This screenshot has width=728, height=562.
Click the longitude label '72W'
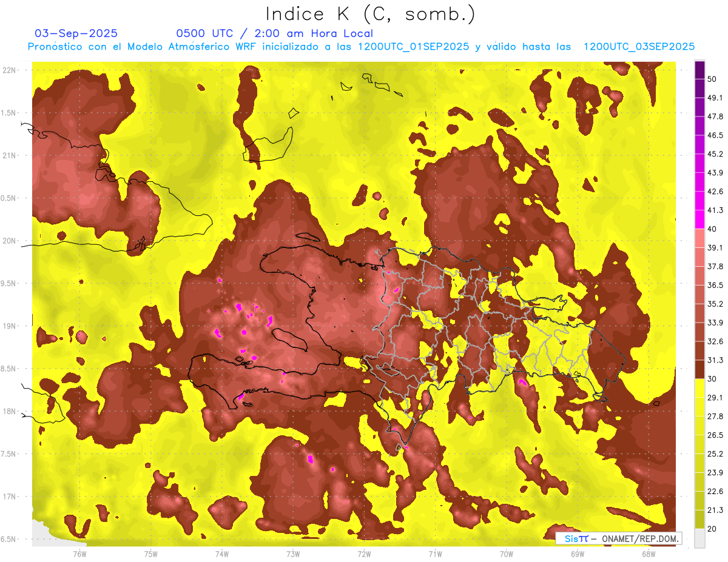coord(364,554)
